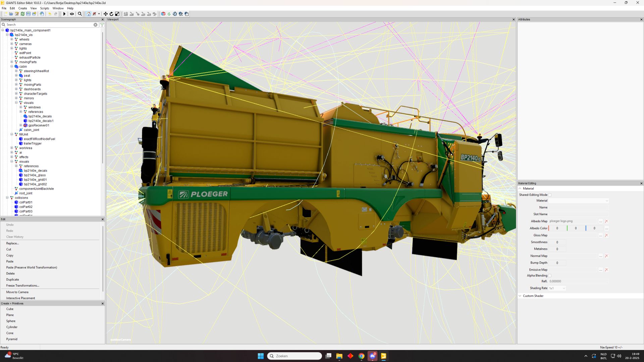Viewport: 644px width, 362px height.
Task: Open the Shading Rate dropdown
Action: click(557, 288)
